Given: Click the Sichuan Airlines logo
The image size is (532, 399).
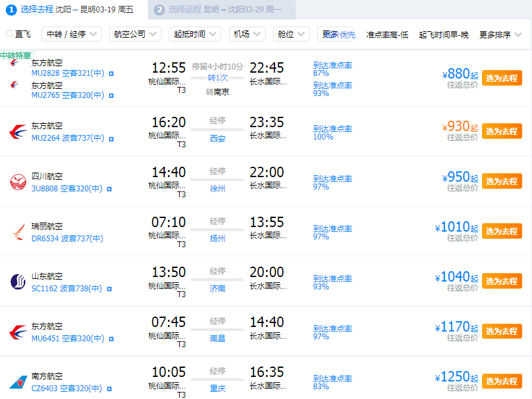Looking at the screenshot, I should point(18,182).
